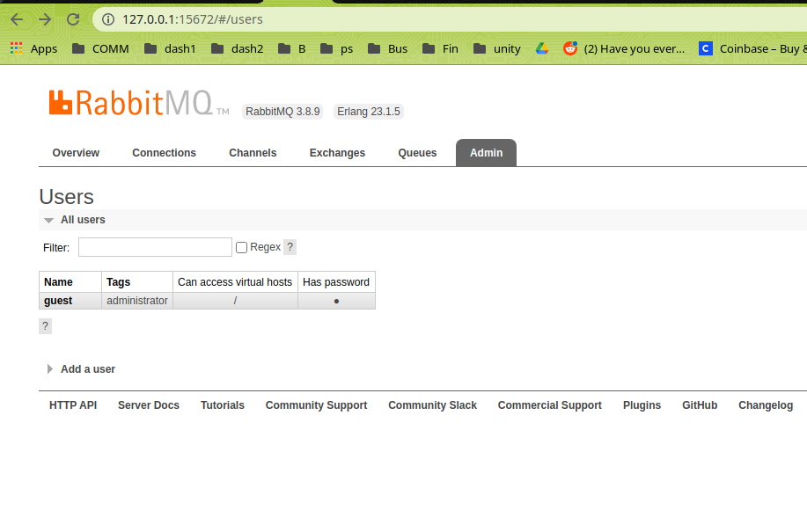Click the site info icon in address bar

point(108,19)
